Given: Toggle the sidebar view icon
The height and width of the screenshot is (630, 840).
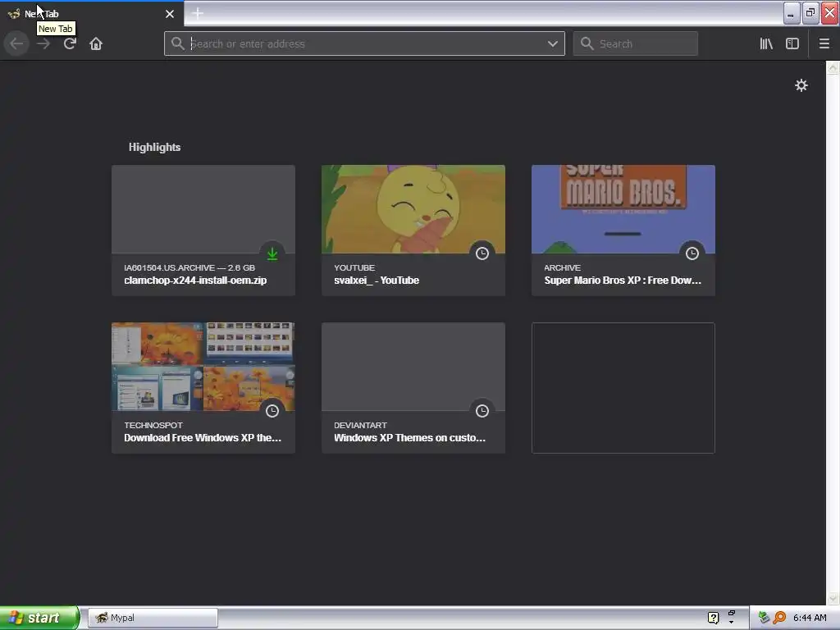Looking at the screenshot, I should [792, 43].
